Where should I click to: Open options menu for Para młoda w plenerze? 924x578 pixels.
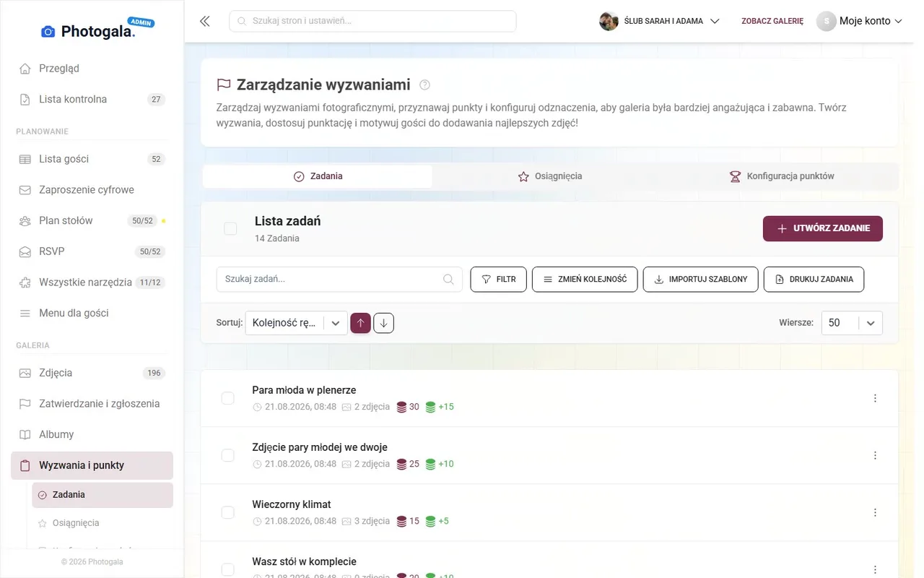(x=875, y=398)
